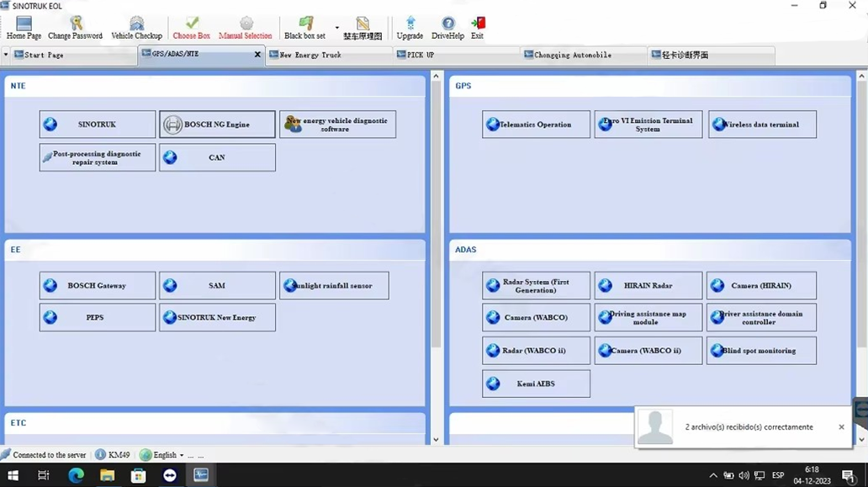Image resolution: width=868 pixels, height=487 pixels.
Task: Click the Exit toolbar icon
Action: pyautogui.click(x=478, y=28)
